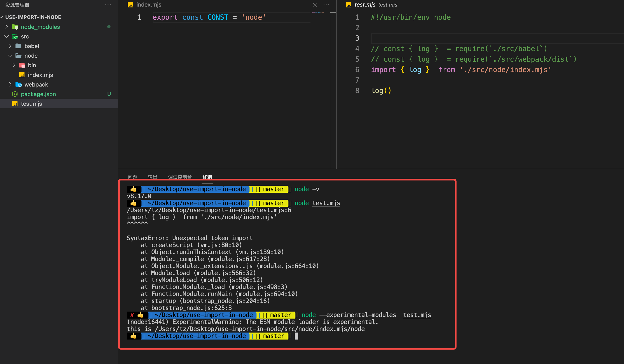This screenshot has width=624, height=364.
Task: Click the babel folder icon
Action: tap(18, 46)
